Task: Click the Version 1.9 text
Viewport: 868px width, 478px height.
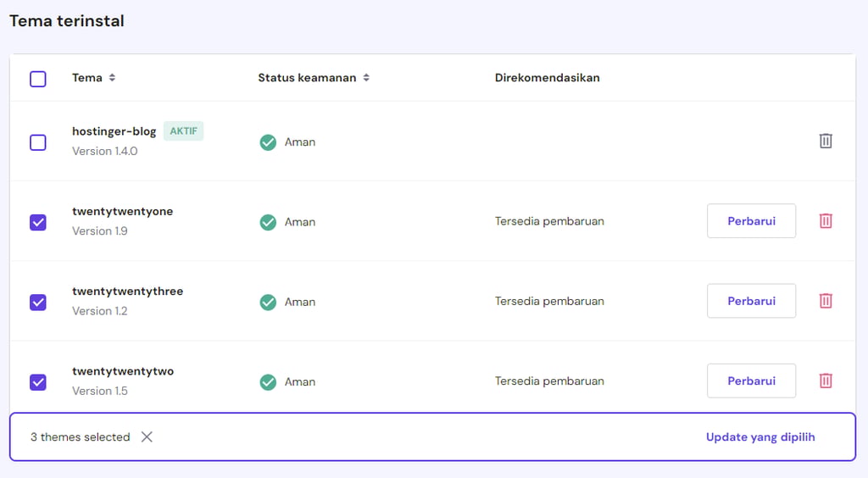Action: (x=100, y=231)
